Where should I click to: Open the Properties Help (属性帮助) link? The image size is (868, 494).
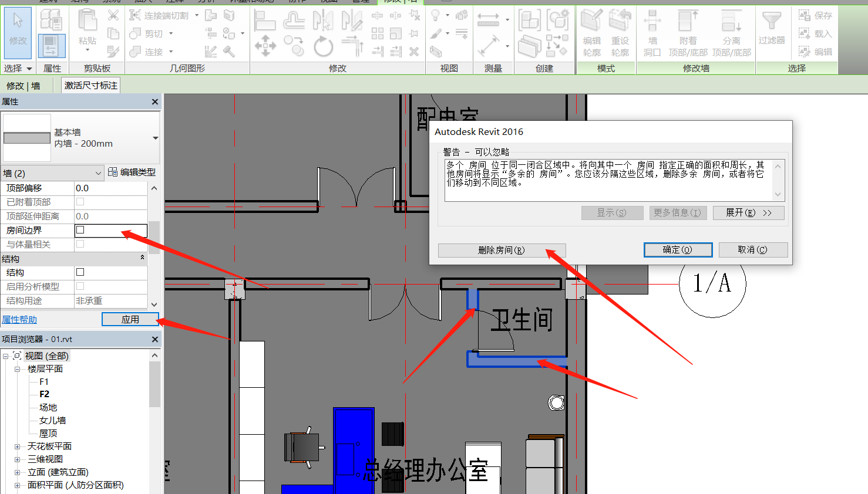19,320
